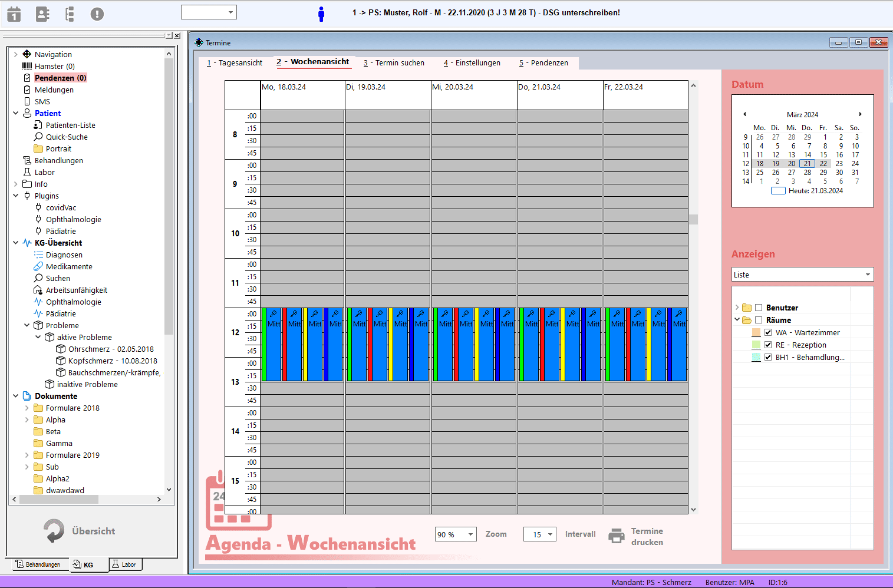Screen dimensions: 893x588
Task: Click the Übersicht button
Action: click(80, 531)
